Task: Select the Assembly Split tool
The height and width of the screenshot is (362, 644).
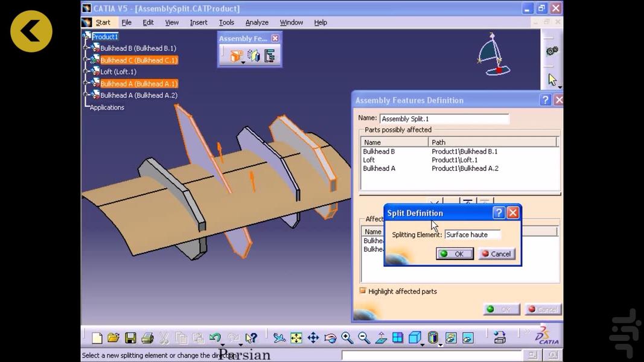Action: point(235,55)
